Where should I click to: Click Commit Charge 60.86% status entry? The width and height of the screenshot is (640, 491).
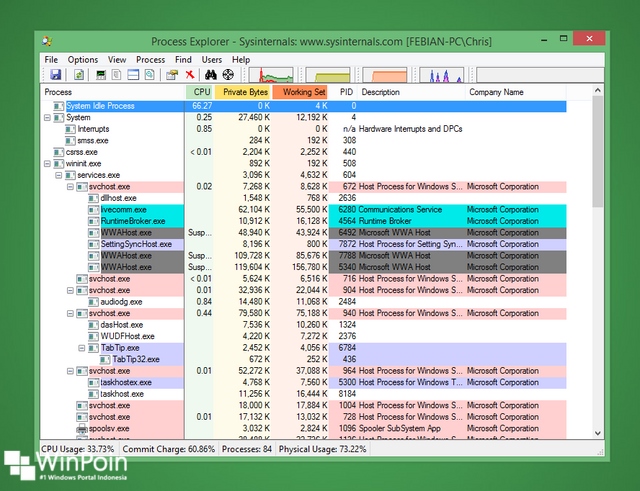(169, 449)
